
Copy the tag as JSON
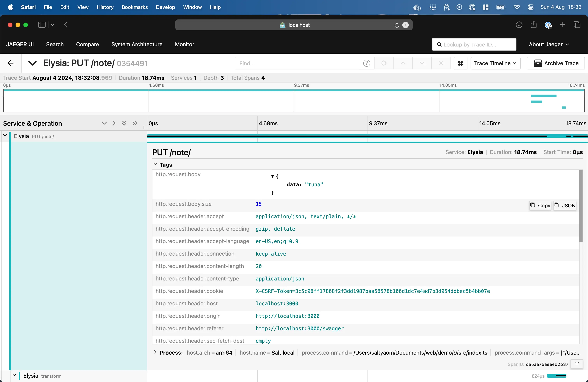[x=565, y=205]
